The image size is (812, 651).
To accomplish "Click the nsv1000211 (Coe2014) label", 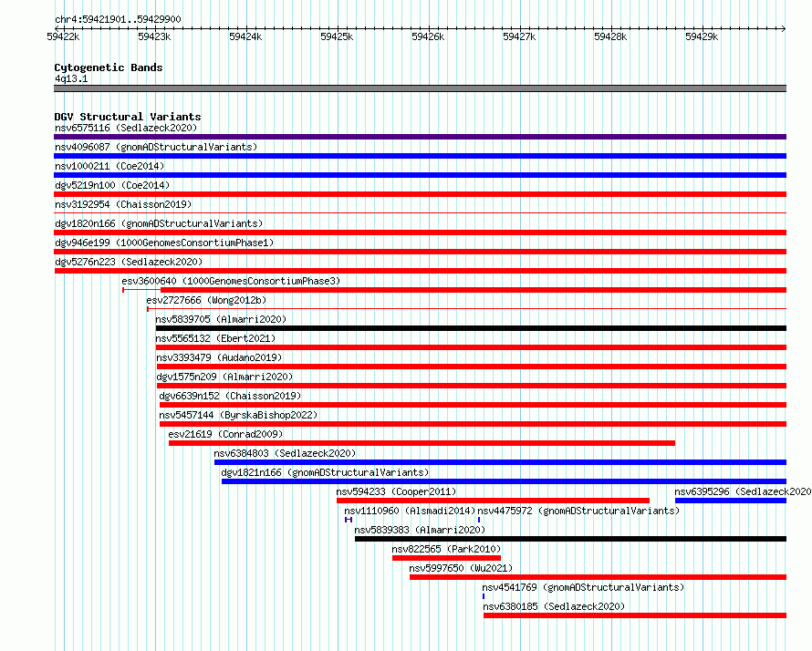I will [109, 166].
